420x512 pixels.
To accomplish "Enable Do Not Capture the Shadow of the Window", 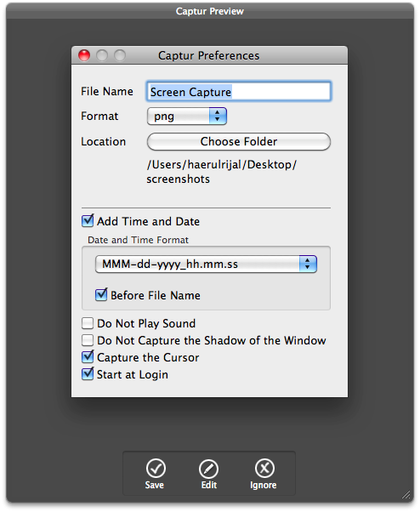I will coord(88,340).
